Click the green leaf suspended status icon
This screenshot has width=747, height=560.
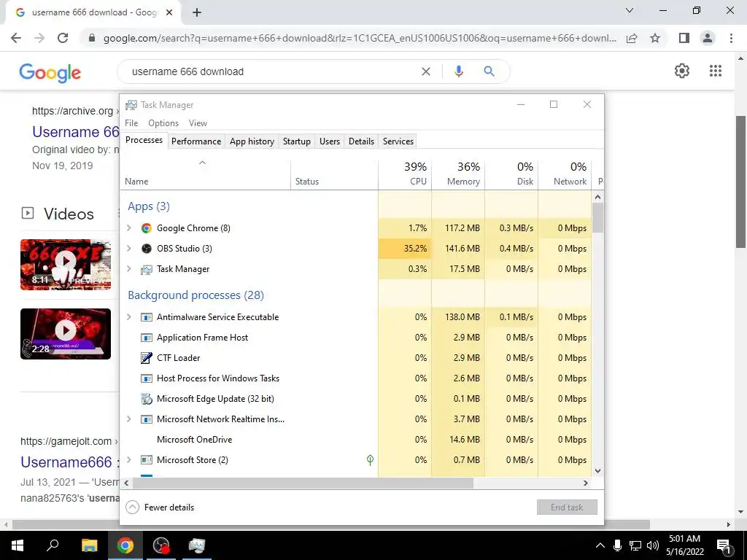click(x=370, y=459)
